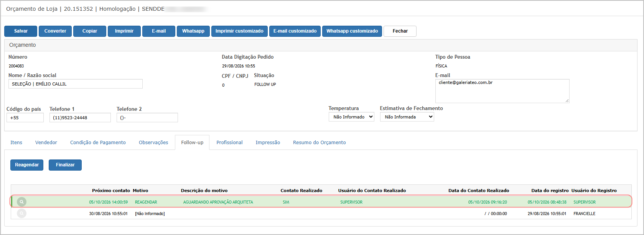Send via the E-mail button
This screenshot has height=235, width=644.
(159, 31)
